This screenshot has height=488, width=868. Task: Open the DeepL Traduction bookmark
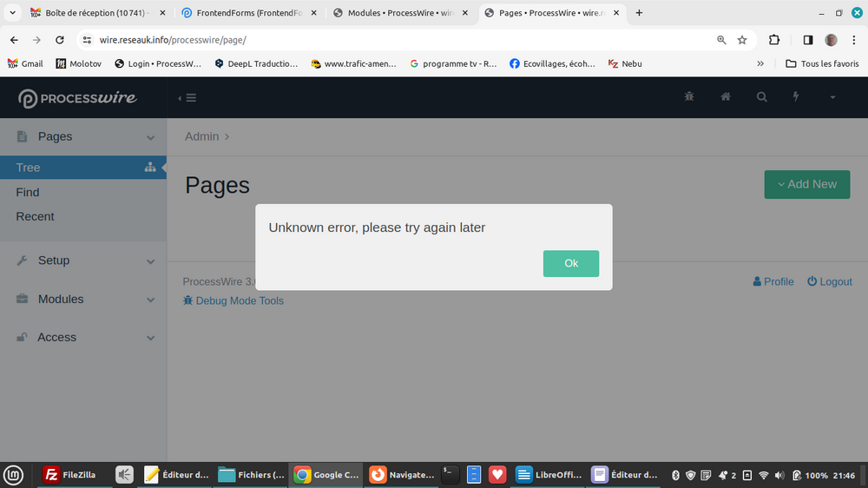click(256, 63)
